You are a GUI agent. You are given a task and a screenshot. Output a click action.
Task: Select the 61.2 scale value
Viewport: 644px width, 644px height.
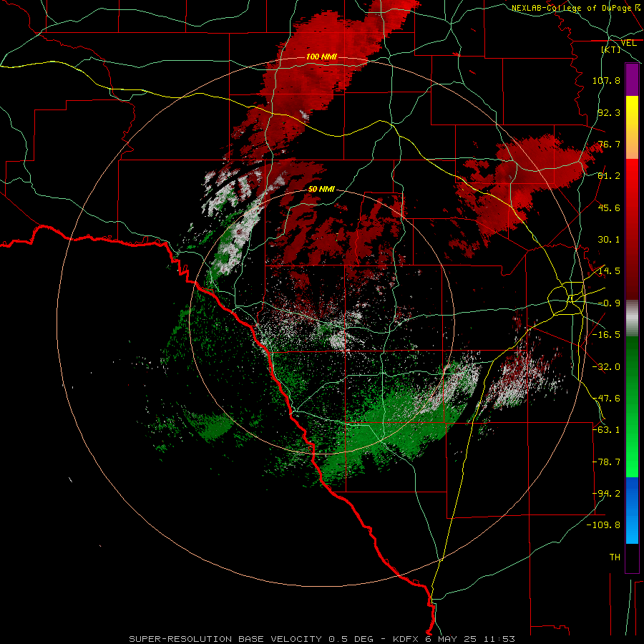609,176
